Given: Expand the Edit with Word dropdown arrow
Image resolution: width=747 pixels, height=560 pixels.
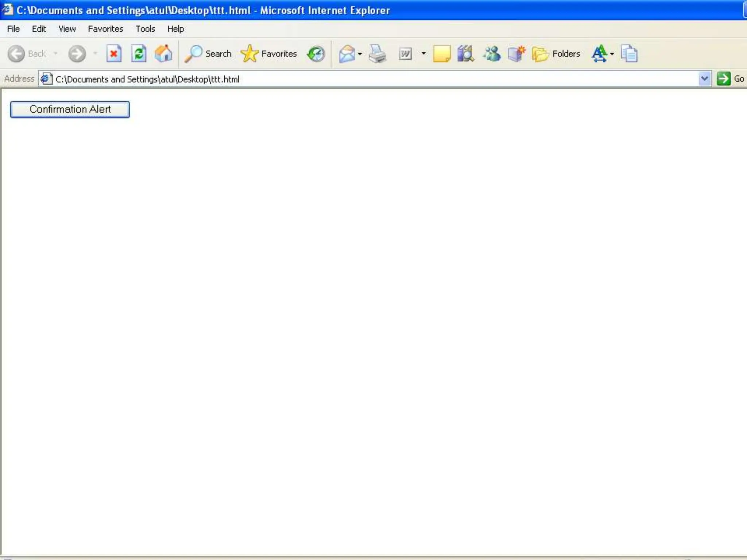Looking at the screenshot, I should point(423,54).
